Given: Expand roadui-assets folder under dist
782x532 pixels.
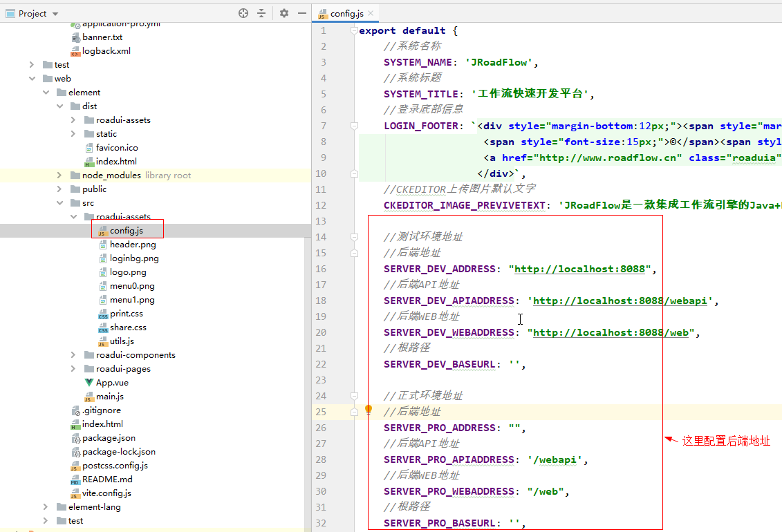Looking at the screenshot, I should (x=73, y=120).
